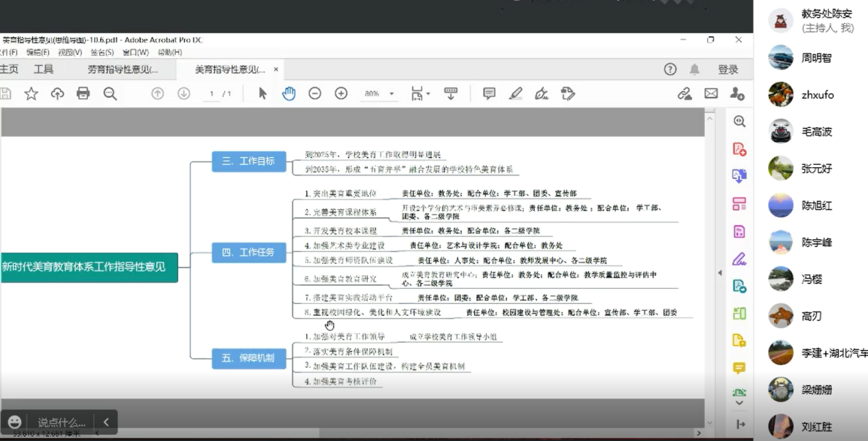Switch to the 主页 tab

click(10, 69)
